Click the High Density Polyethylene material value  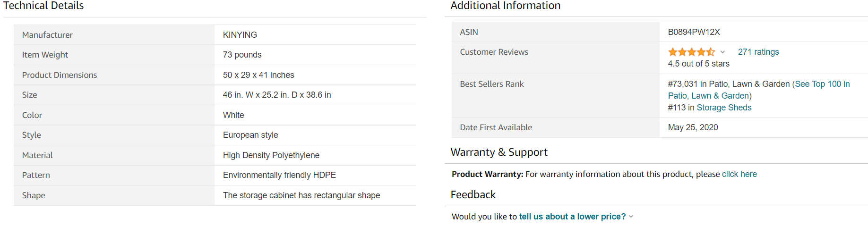(x=271, y=155)
